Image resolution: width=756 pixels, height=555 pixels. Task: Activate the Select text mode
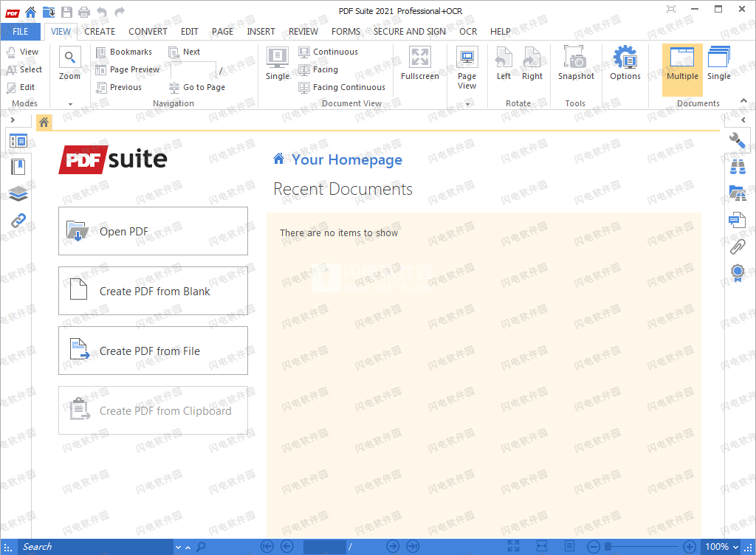point(24,69)
